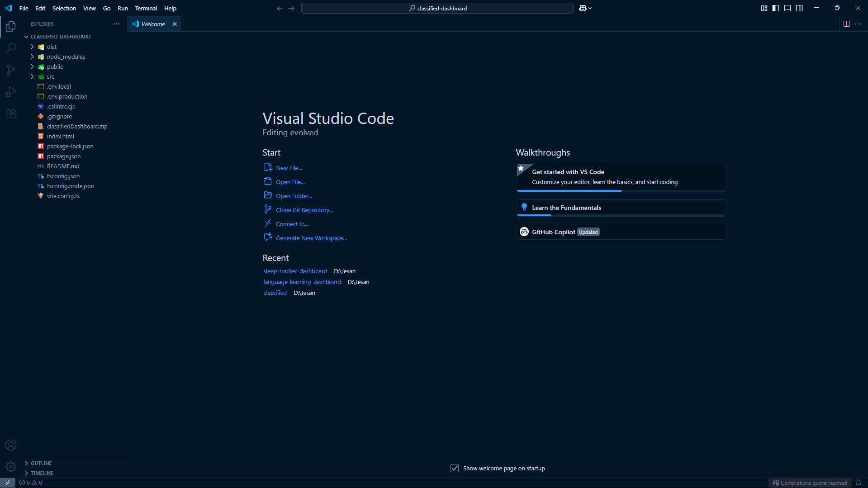Expand the OUTLINE section
The height and width of the screenshot is (488, 868).
click(x=41, y=463)
